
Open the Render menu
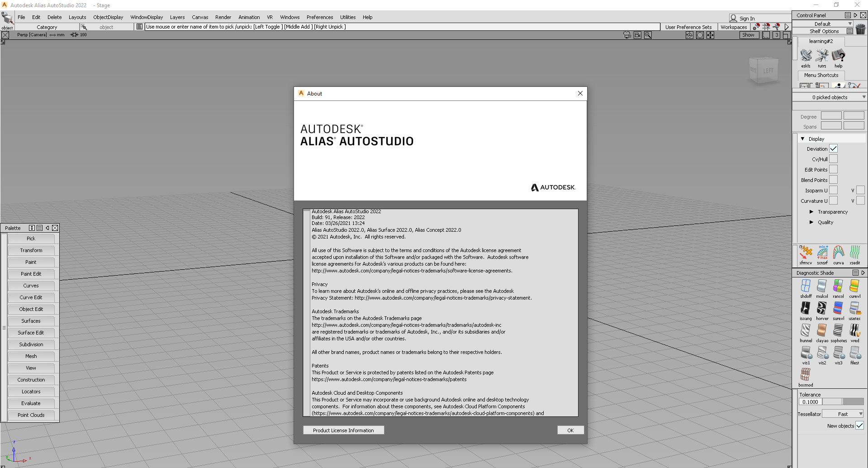pos(223,17)
